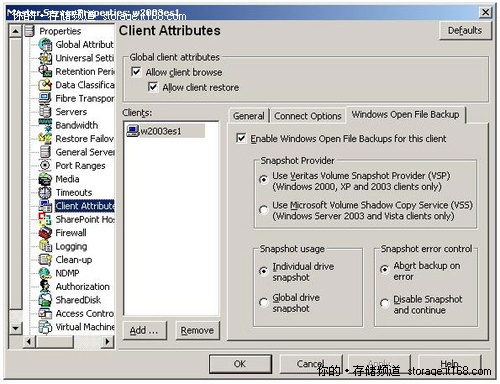Select NDMP in the properties tree
This screenshot has height=384, width=500.
pyautogui.click(x=67, y=273)
